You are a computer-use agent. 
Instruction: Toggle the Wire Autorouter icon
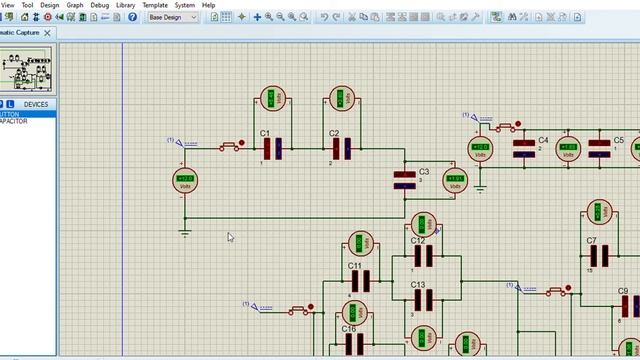point(496,17)
